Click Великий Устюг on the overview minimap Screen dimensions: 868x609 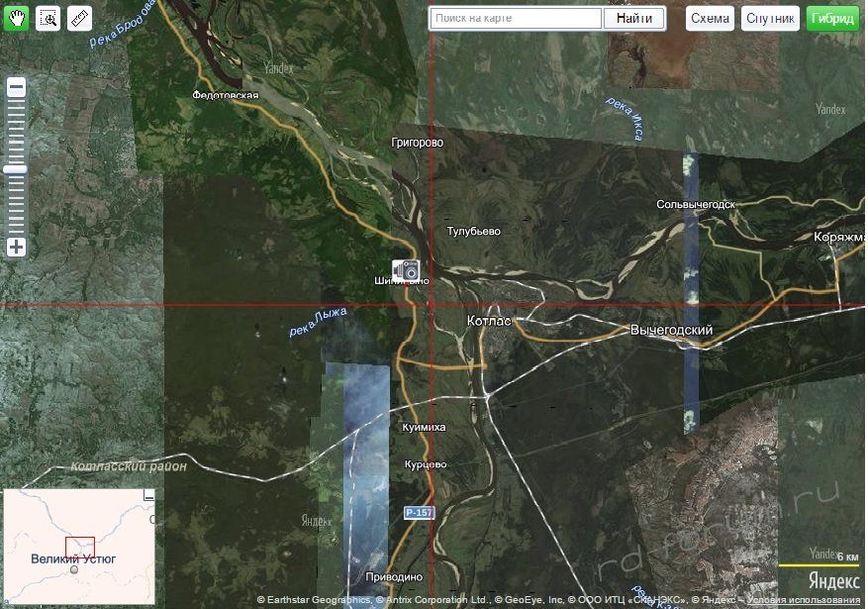73,559
